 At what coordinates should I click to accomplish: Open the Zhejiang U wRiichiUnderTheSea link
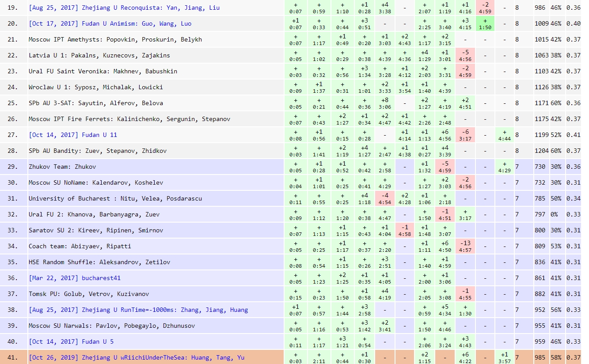(137, 357)
